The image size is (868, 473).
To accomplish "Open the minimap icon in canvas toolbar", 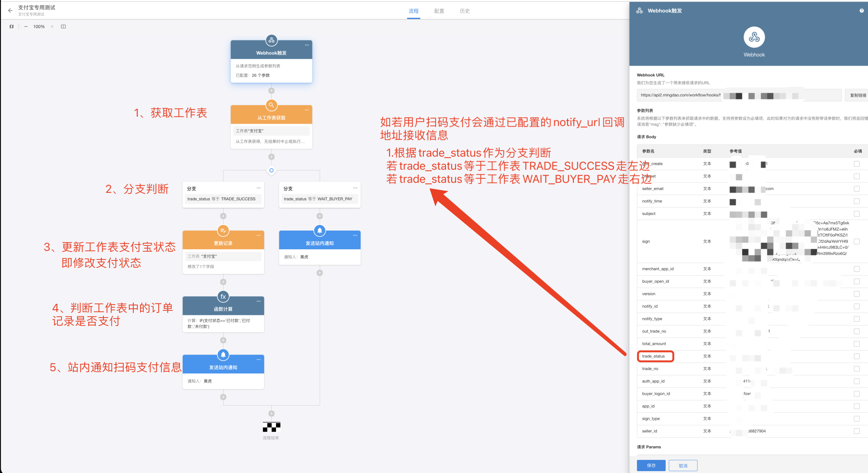I will [12, 27].
